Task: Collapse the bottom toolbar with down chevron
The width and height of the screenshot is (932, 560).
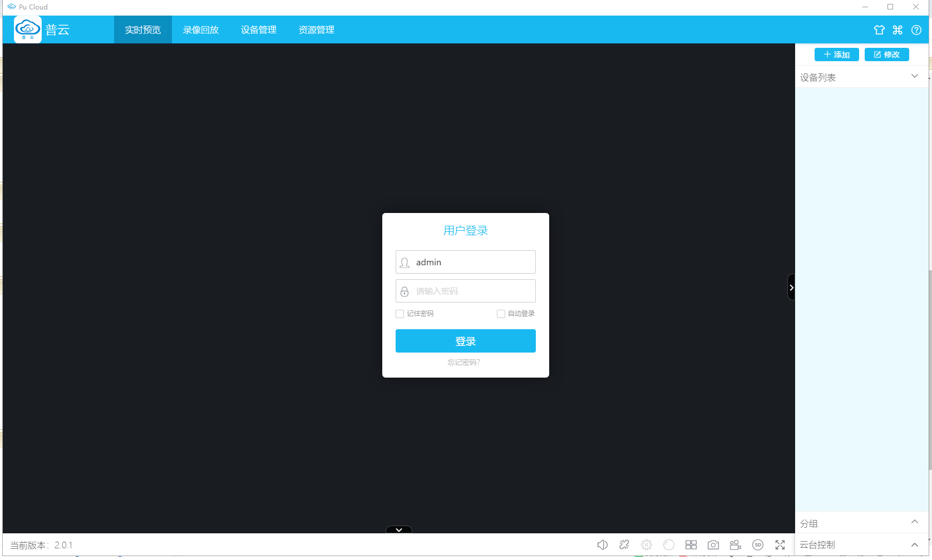Action: click(x=399, y=530)
